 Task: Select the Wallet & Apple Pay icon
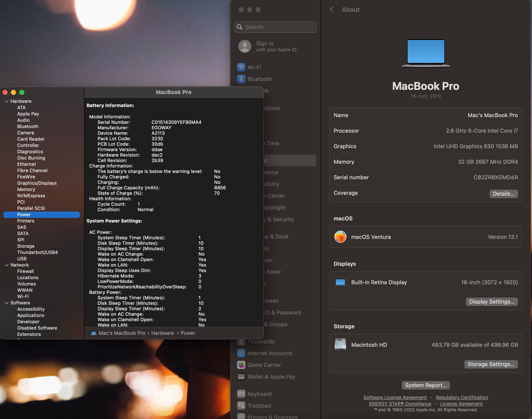[241, 377]
